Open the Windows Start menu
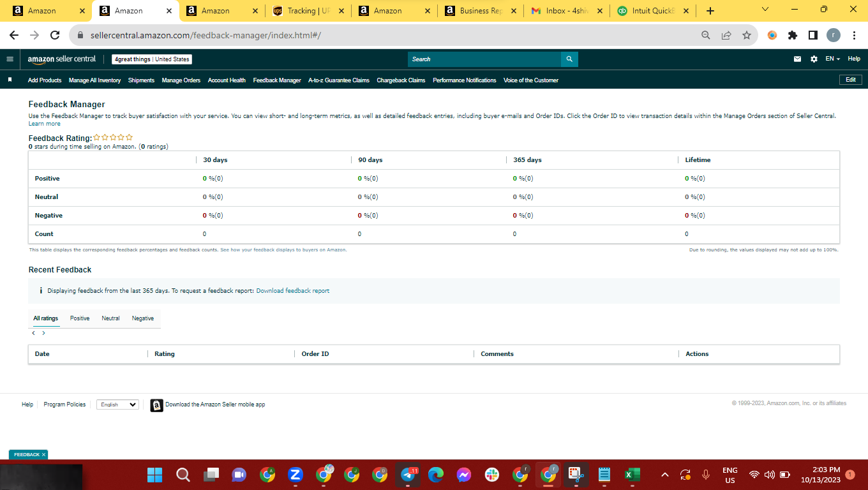 point(155,475)
